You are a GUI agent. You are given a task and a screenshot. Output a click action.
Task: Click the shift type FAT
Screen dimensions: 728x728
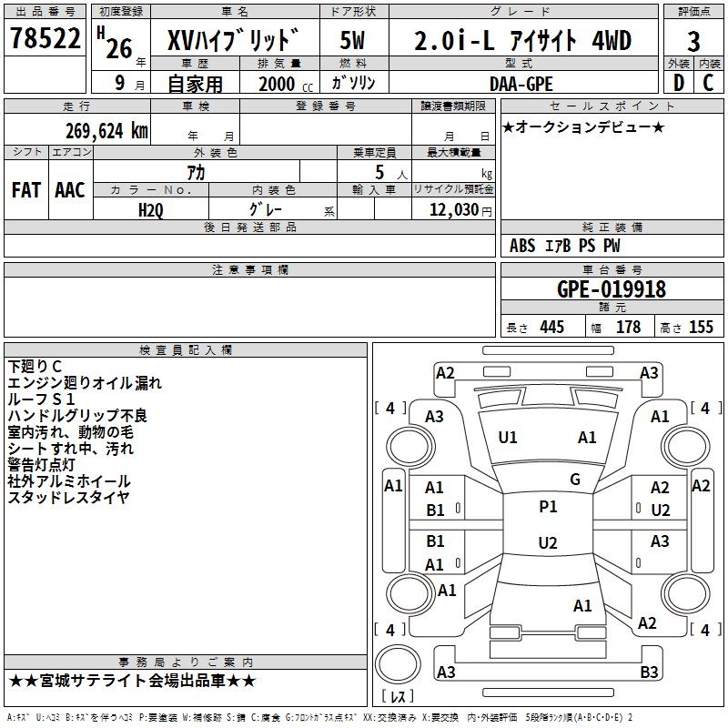(x=26, y=190)
